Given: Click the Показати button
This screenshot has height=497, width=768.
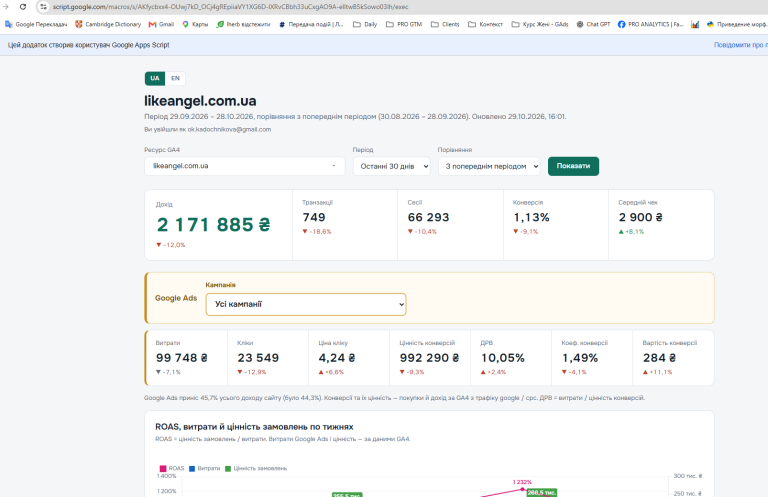Looking at the screenshot, I should [573, 166].
